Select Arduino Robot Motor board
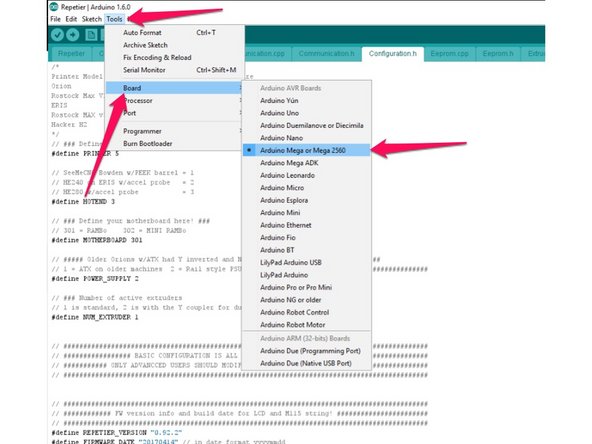Image resolution: width=592 pixels, height=444 pixels. [x=306, y=325]
